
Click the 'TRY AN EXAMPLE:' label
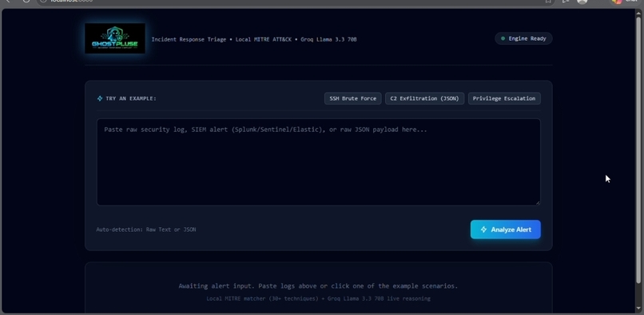tap(131, 98)
